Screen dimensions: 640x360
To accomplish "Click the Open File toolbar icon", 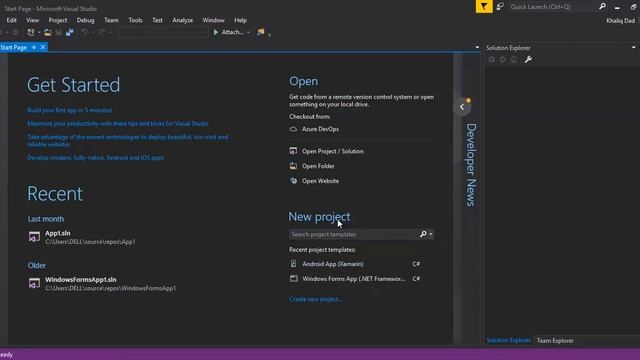I will point(48,32).
